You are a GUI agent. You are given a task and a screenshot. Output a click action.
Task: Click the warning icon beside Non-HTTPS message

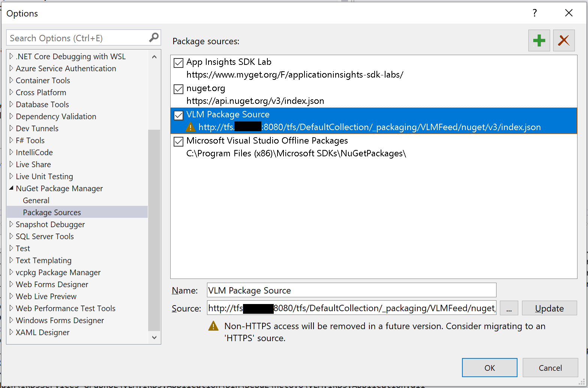pos(213,326)
